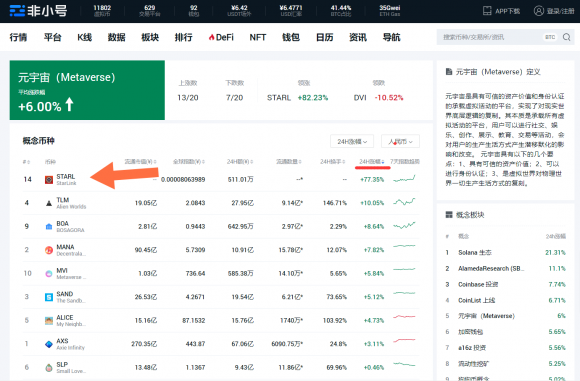The width and height of the screenshot is (580, 381).
Task: Open the TLM Alien Worlds link
Action: [x=71, y=203]
